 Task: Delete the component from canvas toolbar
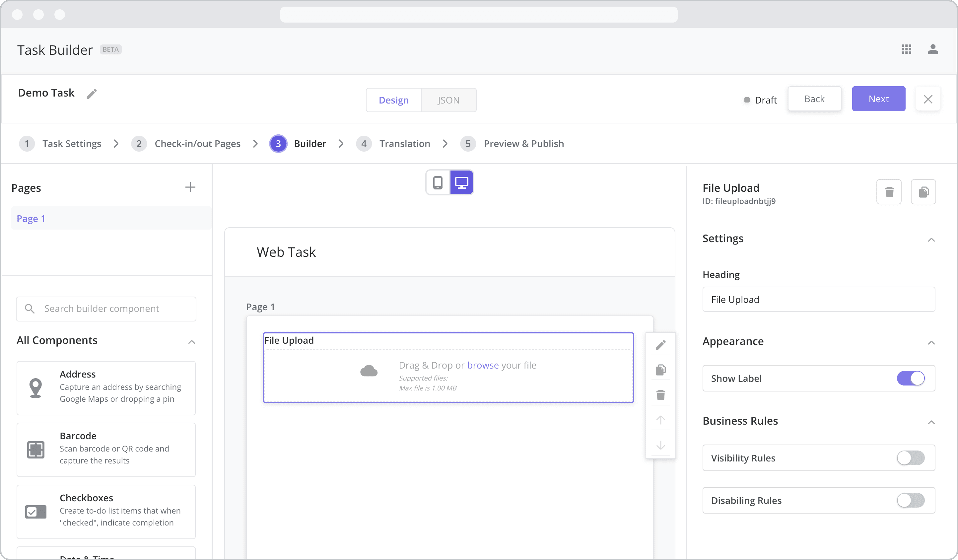660,395
